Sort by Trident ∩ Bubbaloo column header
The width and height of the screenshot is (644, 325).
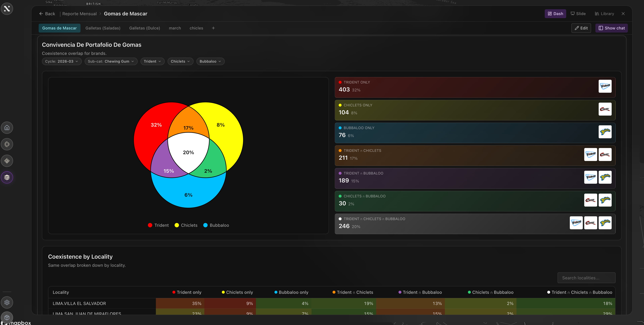click(x=420, y=292)
